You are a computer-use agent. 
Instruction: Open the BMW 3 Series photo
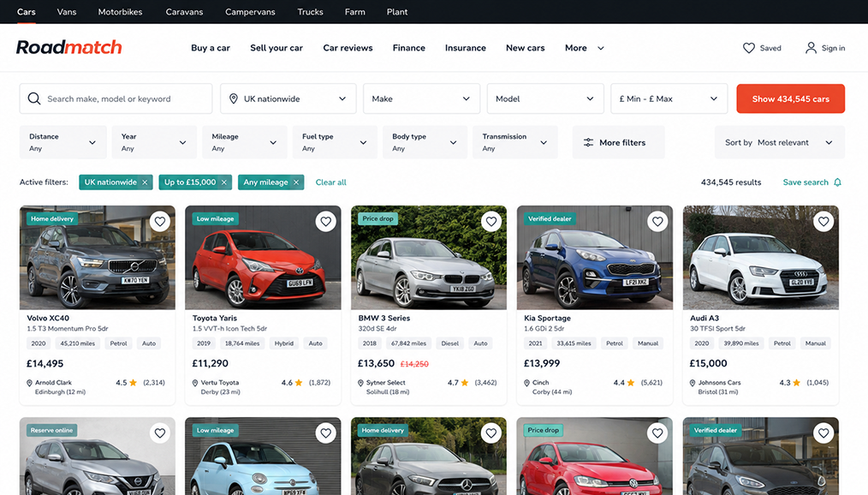pos(429,258)
